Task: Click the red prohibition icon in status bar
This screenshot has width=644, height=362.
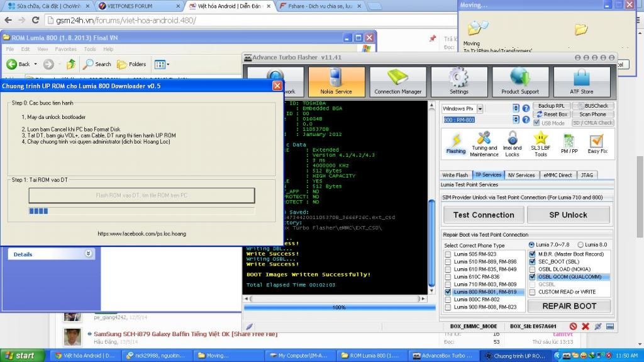Action: [x=574, y=326]
